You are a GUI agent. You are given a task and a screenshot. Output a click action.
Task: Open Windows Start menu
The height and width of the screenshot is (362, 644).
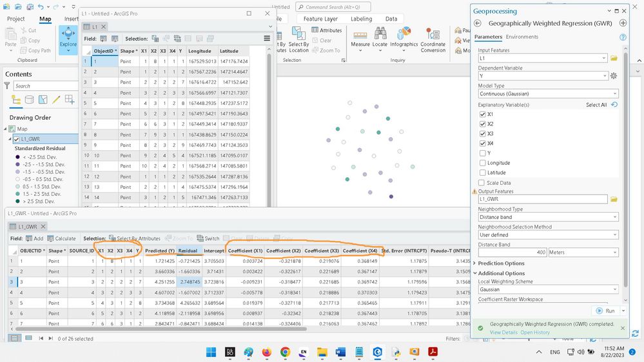[x=211, y=352]
